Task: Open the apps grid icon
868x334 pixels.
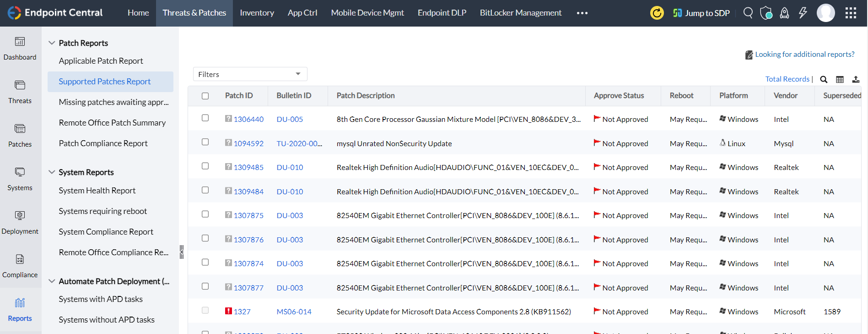Action: coord(851,13)
